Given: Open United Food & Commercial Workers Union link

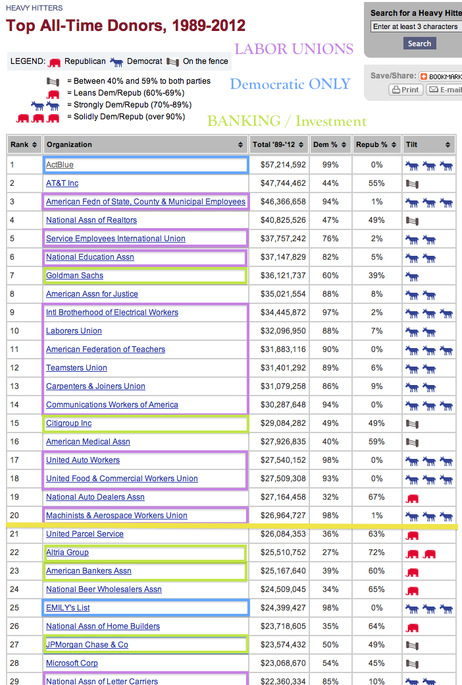Looking at the screenshot, I should (x=122, y=478).
